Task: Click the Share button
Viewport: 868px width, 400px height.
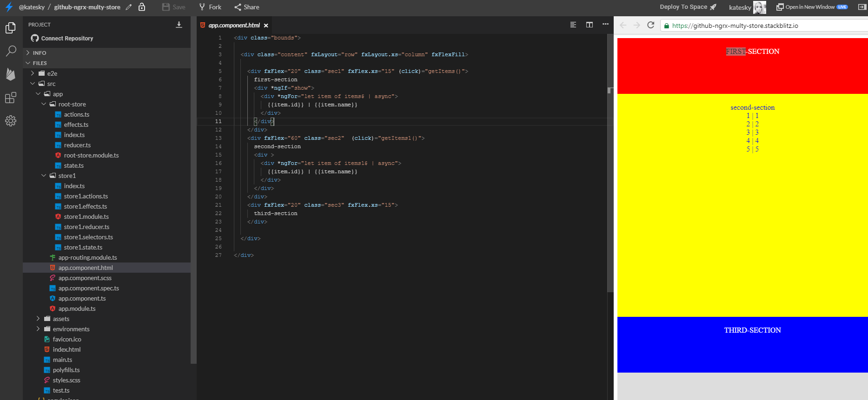Action: pyautogui.click(x=247, y=7)
